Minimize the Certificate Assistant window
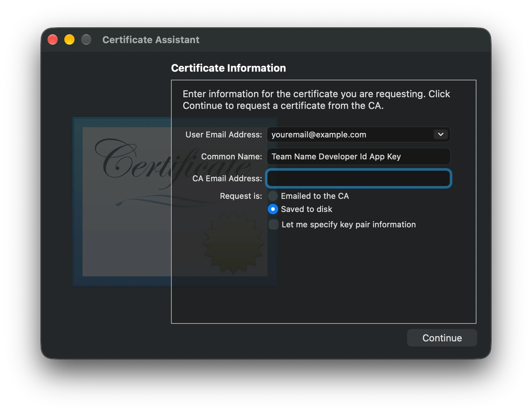 point(69,39)
